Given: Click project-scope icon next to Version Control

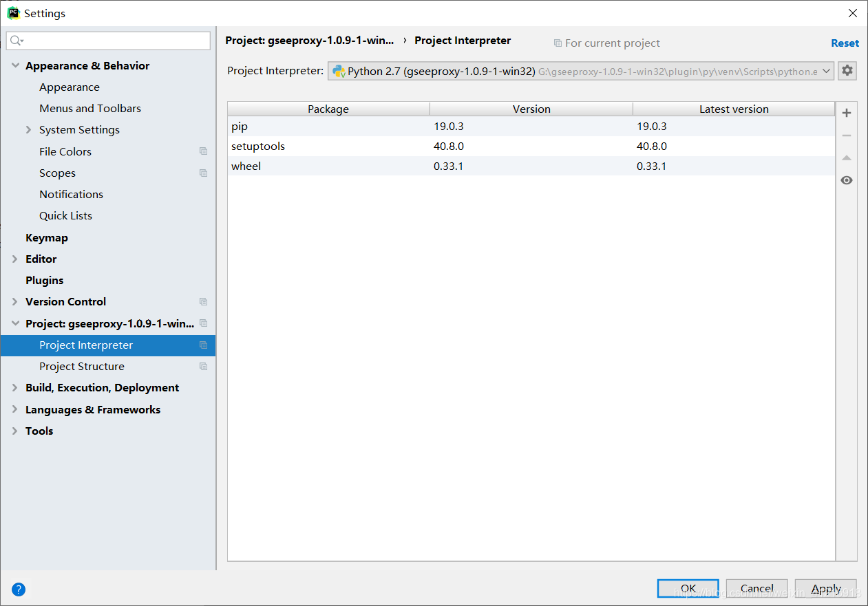Looking at the screenshot, I should click(x=203, y=302).
